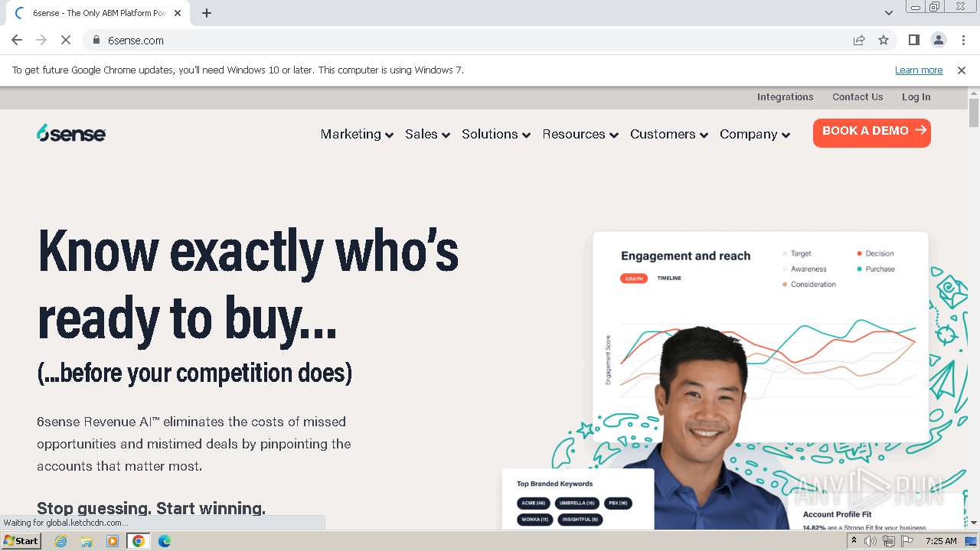Screen dimensions: 980x551
Task: Open the Contact Us link
Action: [857, 97]
